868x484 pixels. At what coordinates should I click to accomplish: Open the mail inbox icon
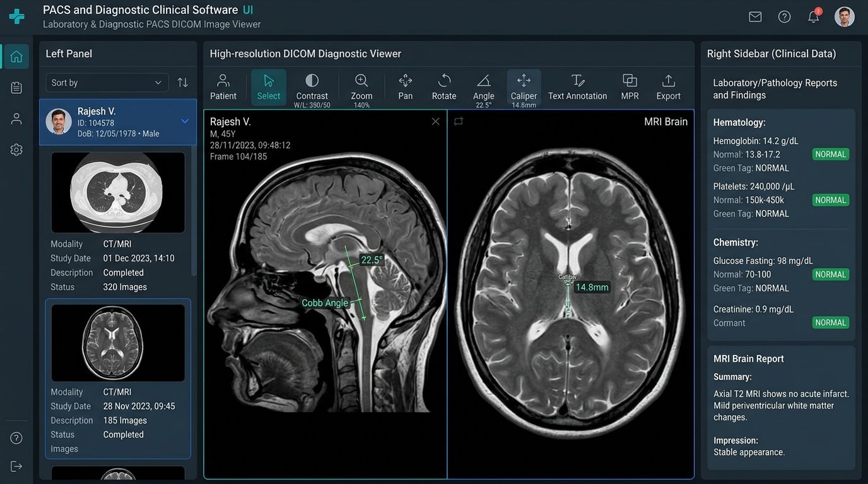755,17
